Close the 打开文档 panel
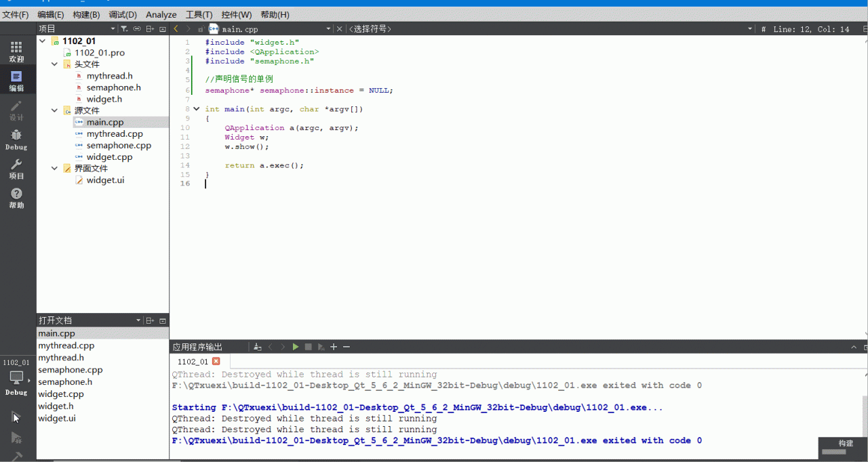Image resolution: width=868 pixels, height=462 pixels. click(x=163, y=320)
